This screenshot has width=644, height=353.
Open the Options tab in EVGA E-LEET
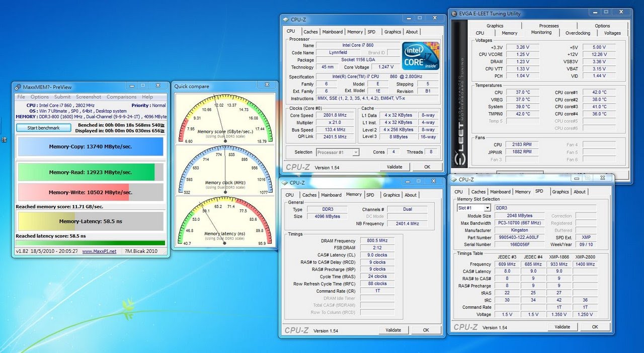602,26
